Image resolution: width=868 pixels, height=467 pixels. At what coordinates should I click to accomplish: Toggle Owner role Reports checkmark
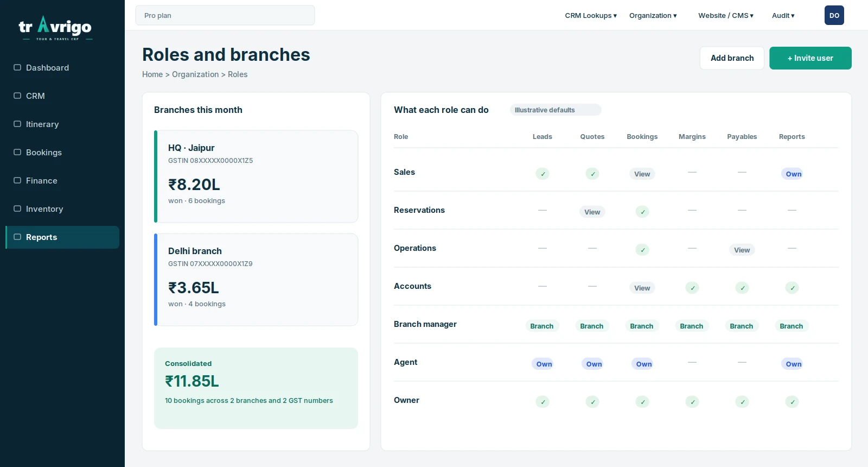pyautogui.click(x=792, y=402)
